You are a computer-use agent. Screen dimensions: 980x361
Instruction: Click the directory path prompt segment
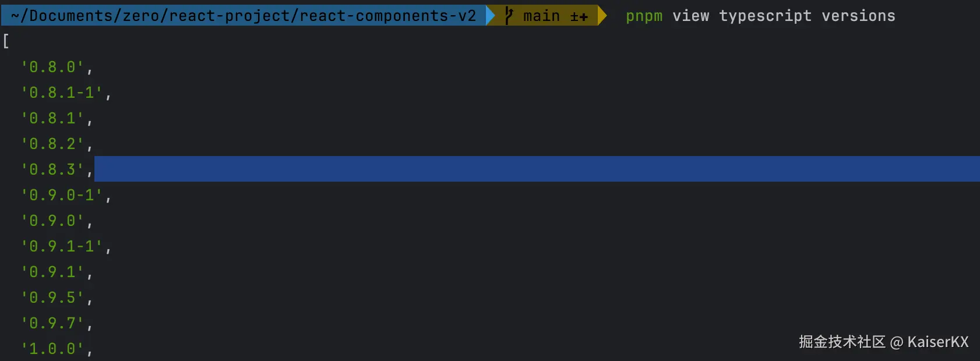pyautogui.click(x=244, y=16)
